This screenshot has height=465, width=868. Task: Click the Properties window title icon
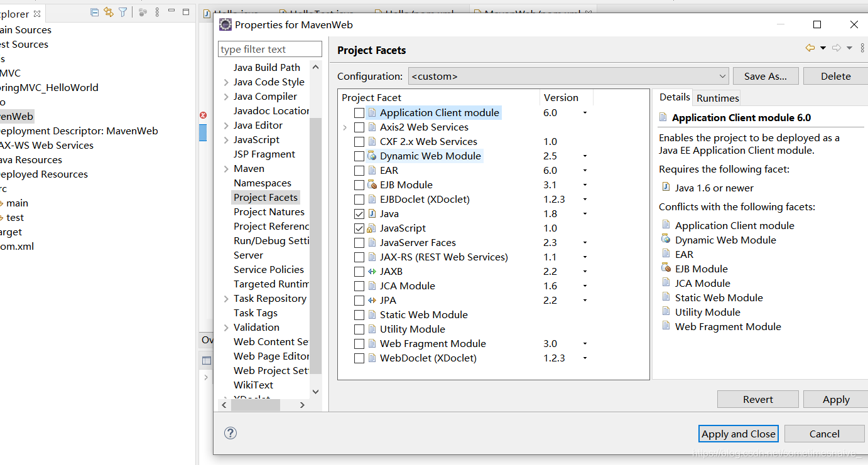(x=225, y=24)
